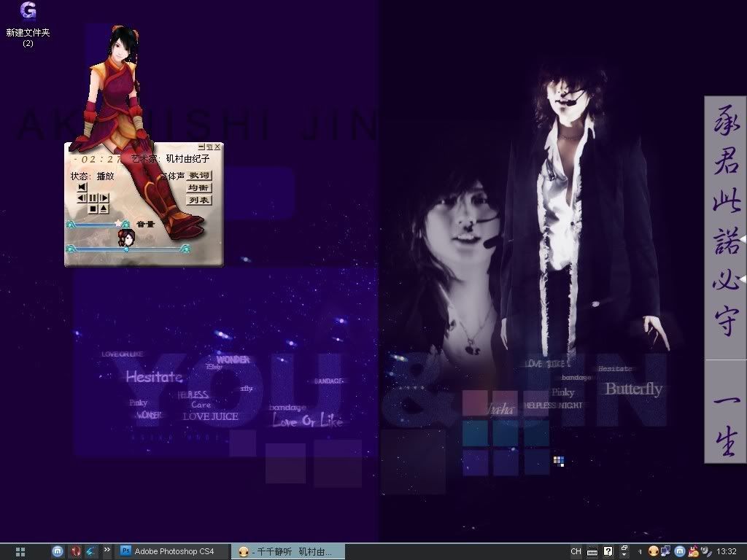
Task: Click the eject/open file button
Action: pyautogui.click(x=104, y=209)
